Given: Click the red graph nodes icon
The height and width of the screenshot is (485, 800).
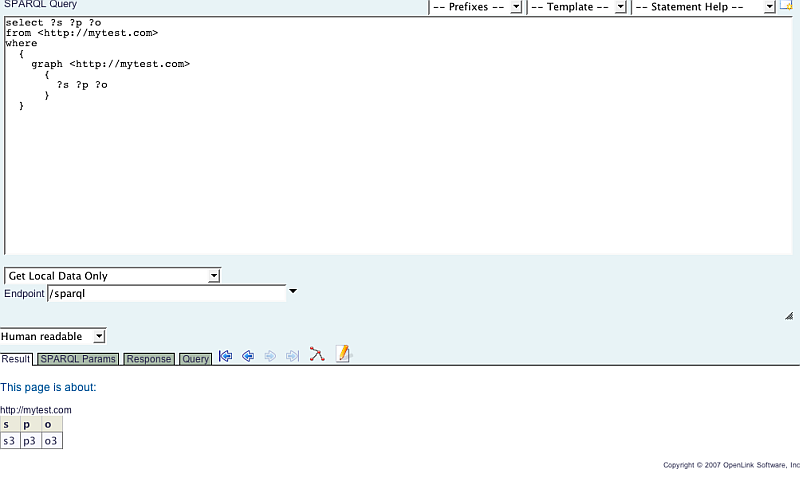Looking at the screenshot, I should [316, 354].
